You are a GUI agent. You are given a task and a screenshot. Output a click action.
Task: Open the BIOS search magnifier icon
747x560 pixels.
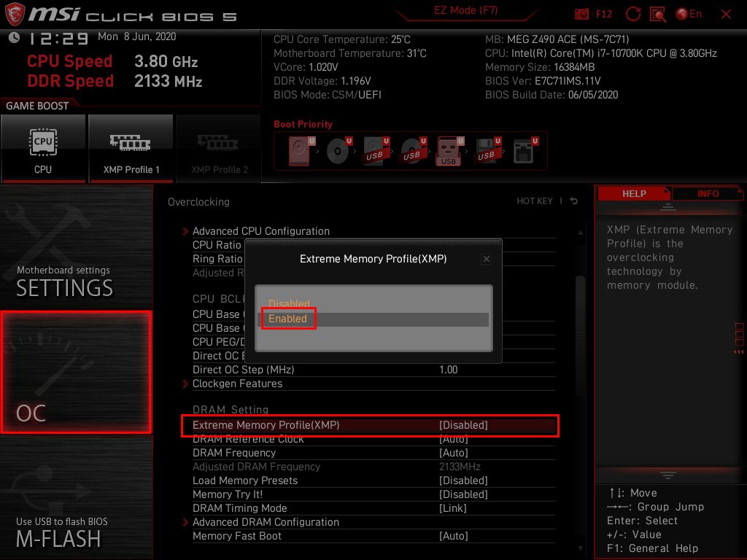658,15
